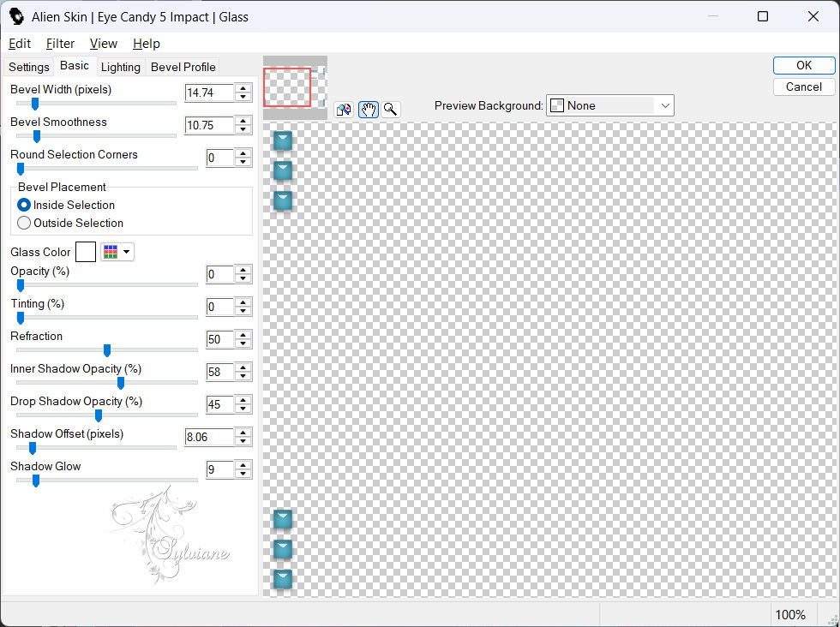Decrease Drop Shadow Opacity with down spinner

(x=243, y=409)
